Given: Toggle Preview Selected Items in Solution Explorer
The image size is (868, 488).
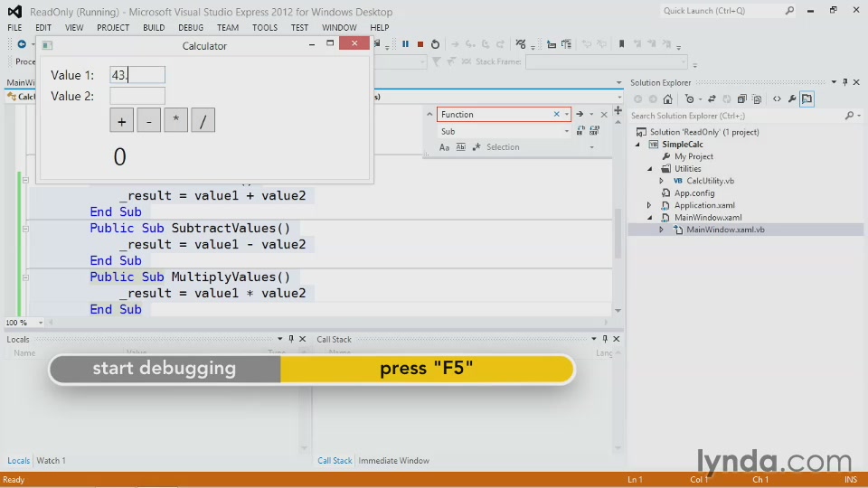Looking at the screenshot, I should (807, 99).
